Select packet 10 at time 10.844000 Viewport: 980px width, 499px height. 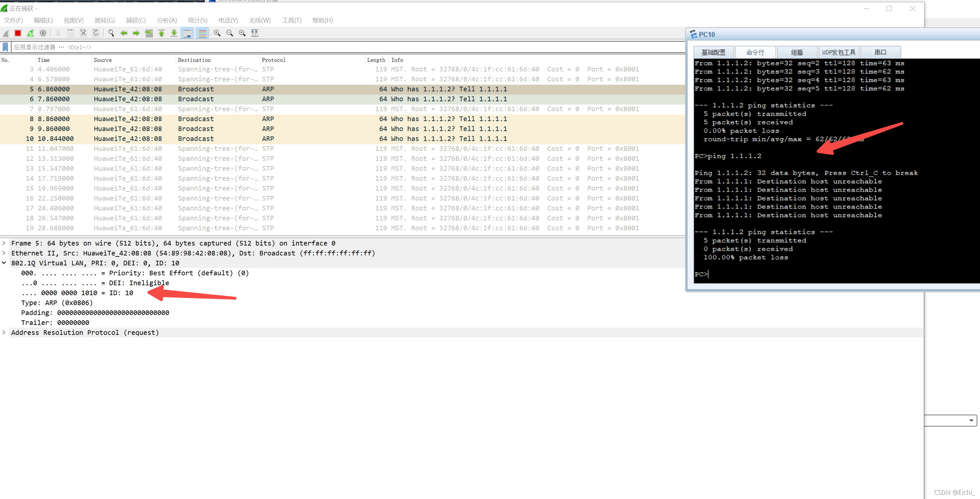pyautogui.click(x=343, y=139)
